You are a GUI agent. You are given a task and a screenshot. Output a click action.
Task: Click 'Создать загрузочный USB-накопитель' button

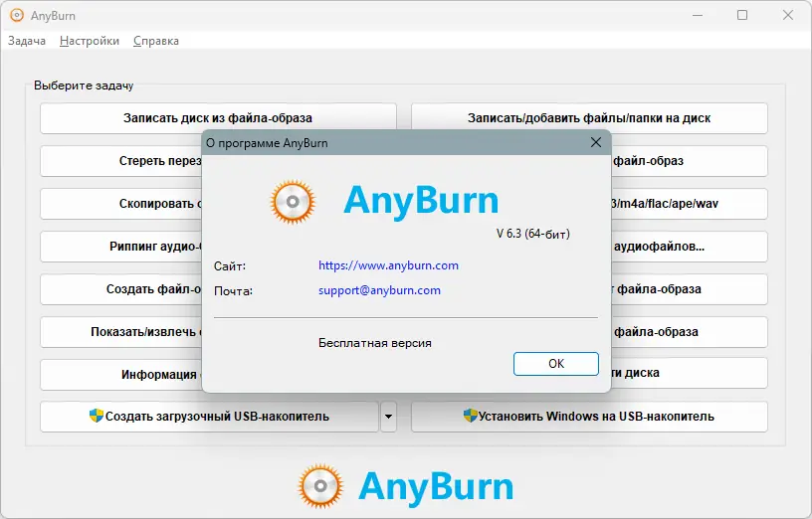pyautogui.click(x=209, y=417)
